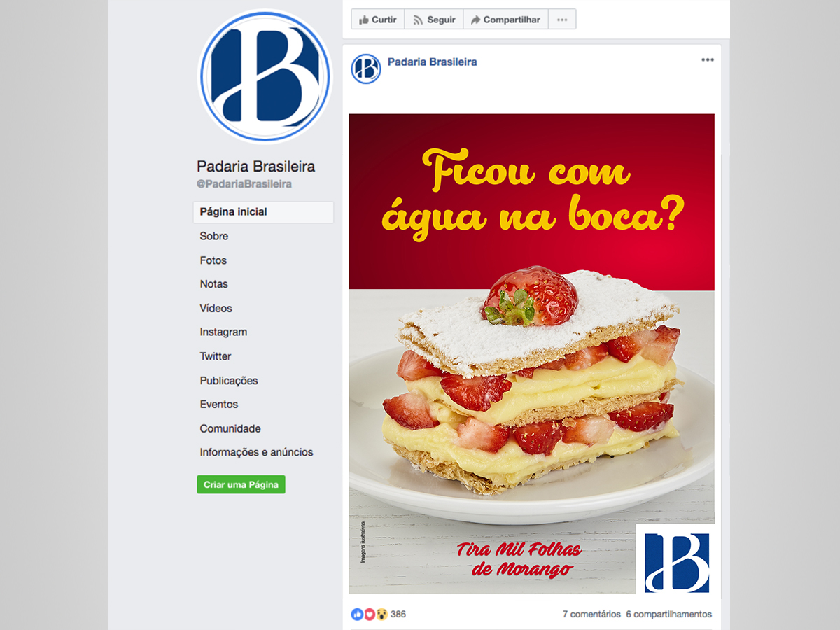840x630 pixels.
Task: Click the small Padaria Brasileira post avatar
Action: point(366,69)
